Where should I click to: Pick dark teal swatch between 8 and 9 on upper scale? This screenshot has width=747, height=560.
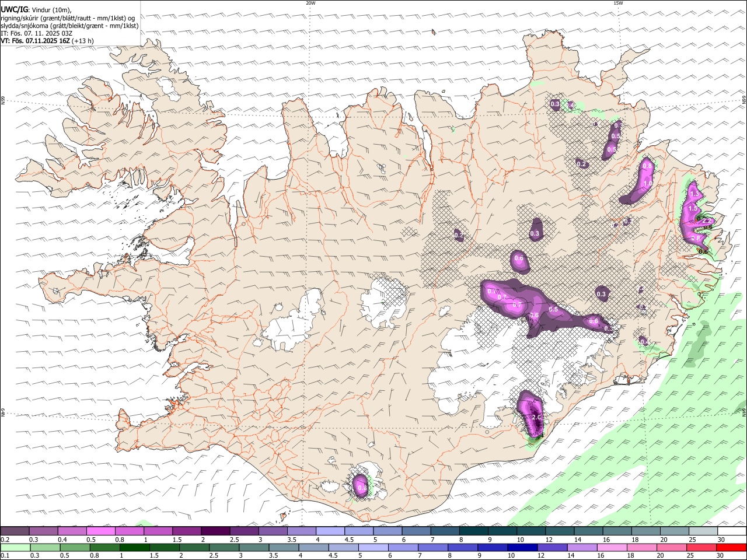(x=473, y=531)
